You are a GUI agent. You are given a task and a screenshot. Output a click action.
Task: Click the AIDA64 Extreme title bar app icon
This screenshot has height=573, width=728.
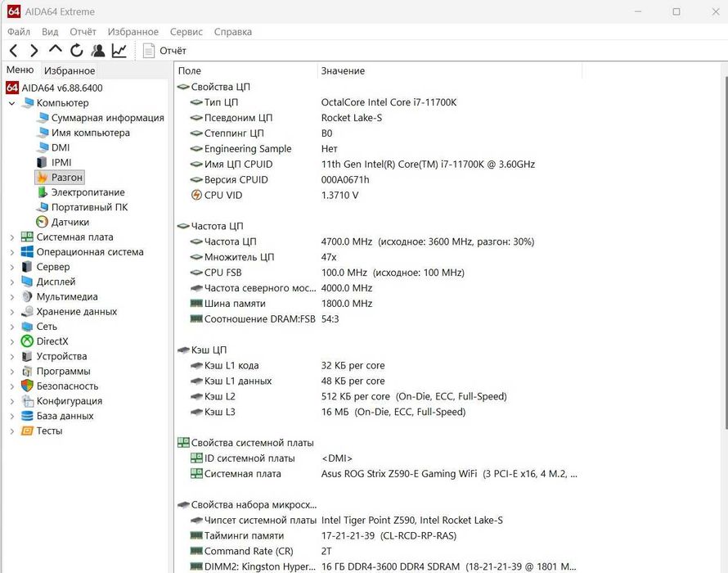click(x=14, y=11)
